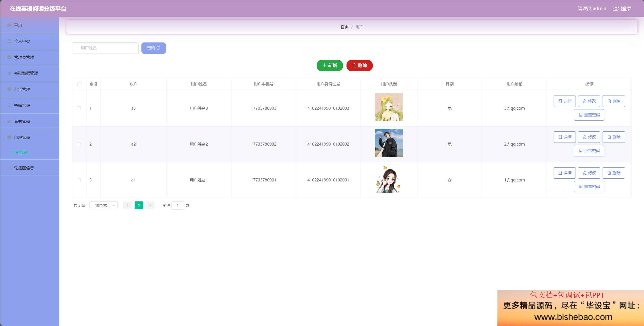Click reset password icon for a3
This screenshot has width=644, height=326.
click(x=581, y=115)
